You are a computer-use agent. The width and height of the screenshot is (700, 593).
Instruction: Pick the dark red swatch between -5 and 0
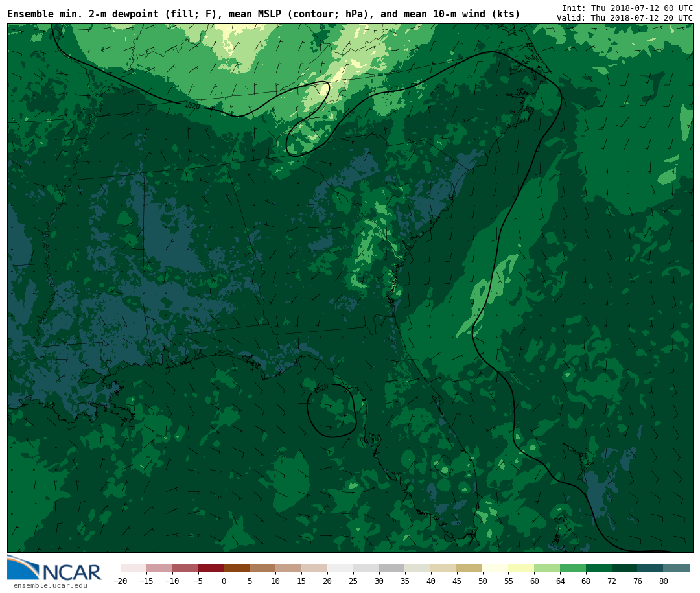point(211,568)
